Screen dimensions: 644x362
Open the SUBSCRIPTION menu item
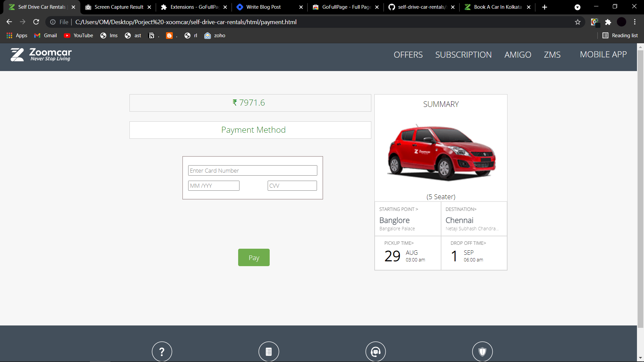(x=463, y=55)
